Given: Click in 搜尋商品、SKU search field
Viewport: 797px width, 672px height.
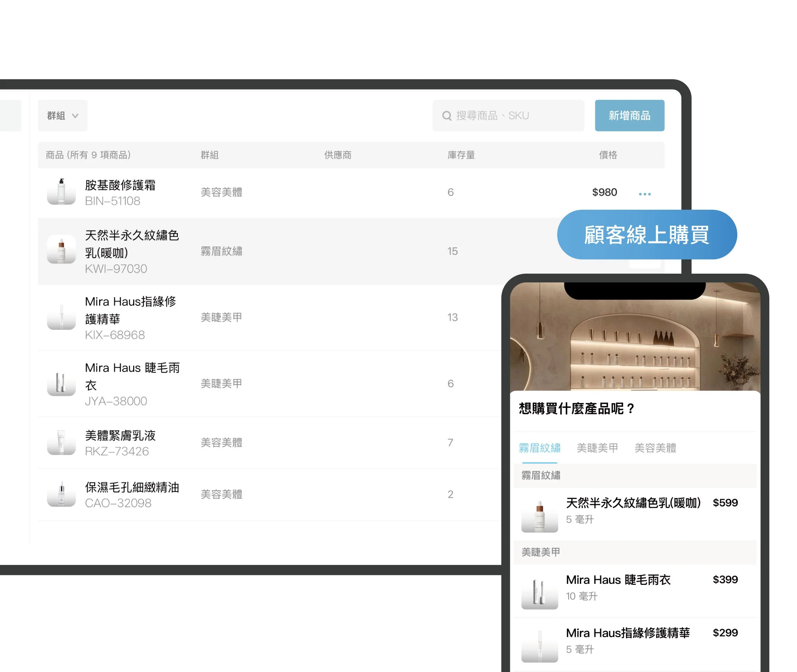Looking at the screenshot, I should click(x=514, y=116).
